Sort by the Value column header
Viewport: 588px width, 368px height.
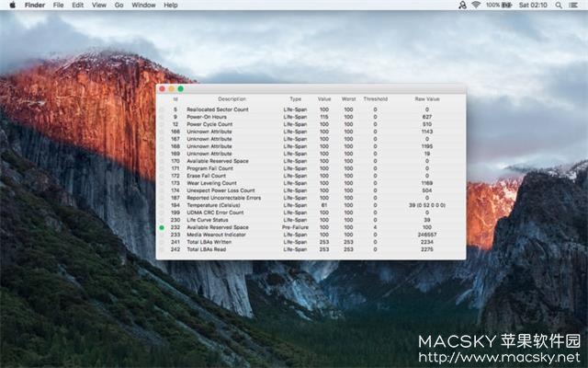[324, 99]
